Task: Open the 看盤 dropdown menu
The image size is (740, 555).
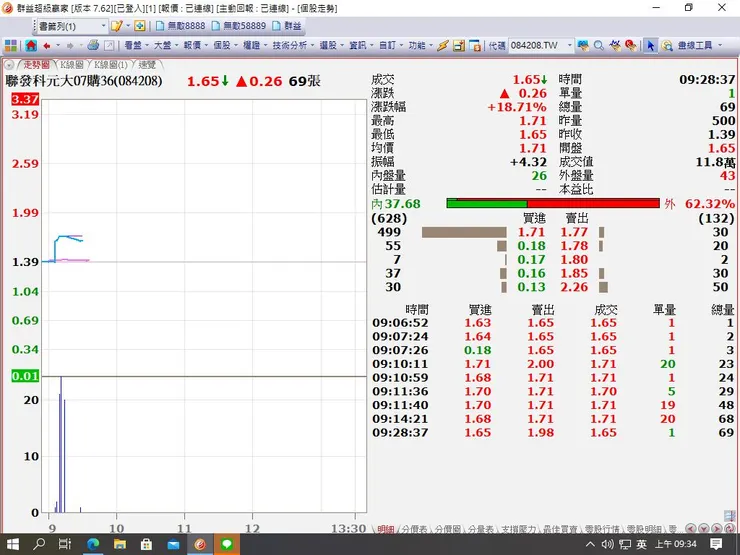Action: point(136,45)
